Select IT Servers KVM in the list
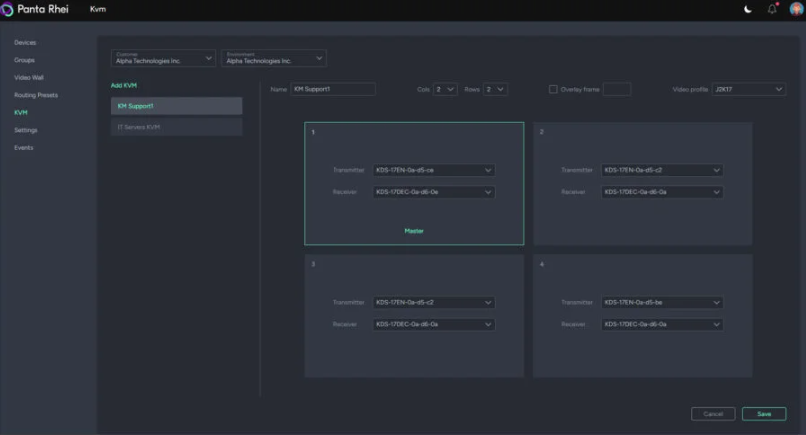This screenshot has width=806, height=435. pyautogui.click(x=176, y=127)
